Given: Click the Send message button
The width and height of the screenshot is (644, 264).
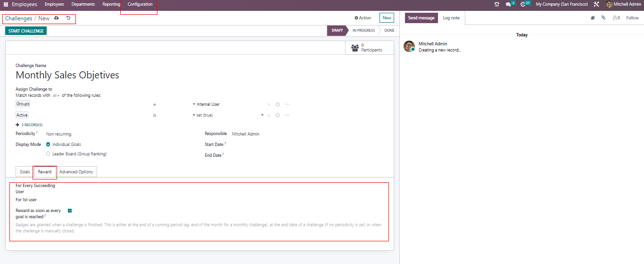Looking at the screenshot, I should click(421, 18).
